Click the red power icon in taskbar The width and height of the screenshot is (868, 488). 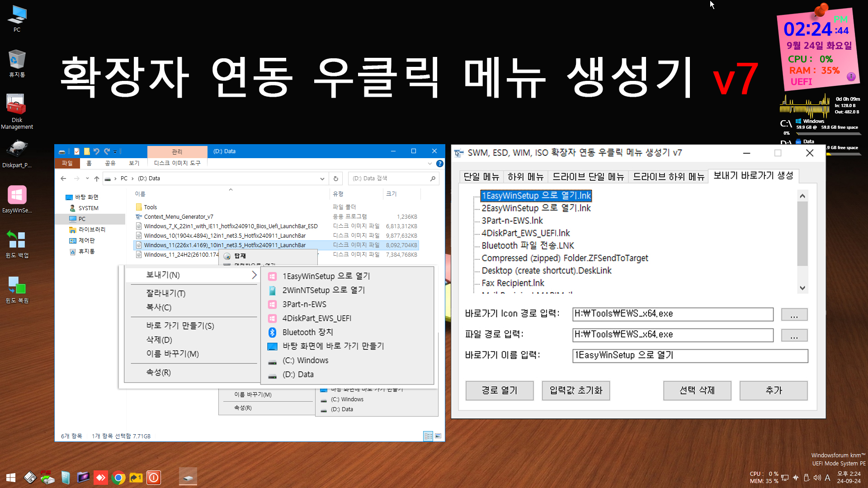[x=154, y=478]
